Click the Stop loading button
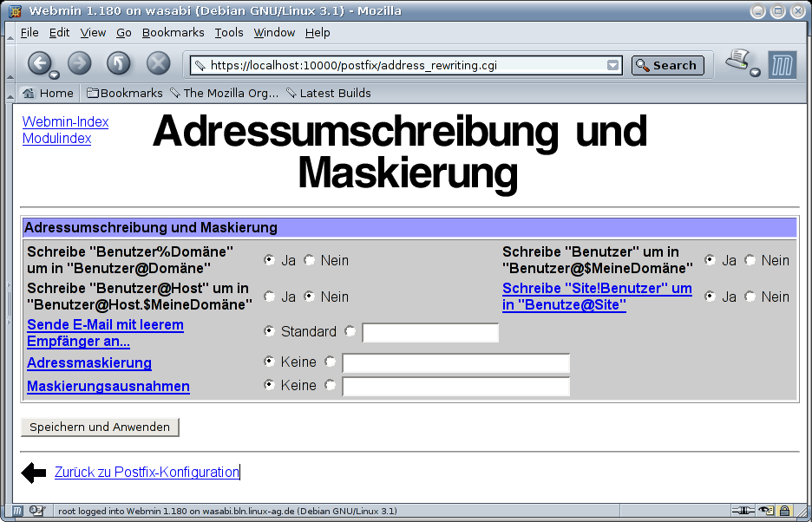This screenshot has height=522, width=812. point(159,63)
